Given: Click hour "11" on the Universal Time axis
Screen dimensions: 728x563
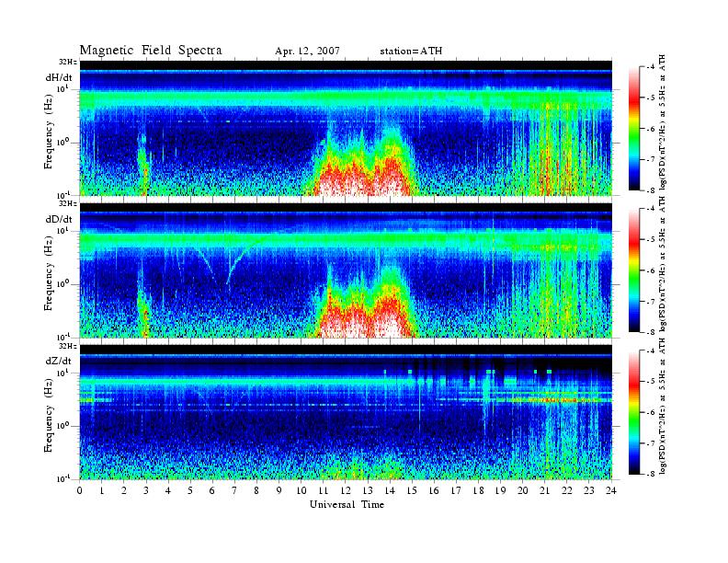Looking at the screenshot, I should (x=324, y=490).
